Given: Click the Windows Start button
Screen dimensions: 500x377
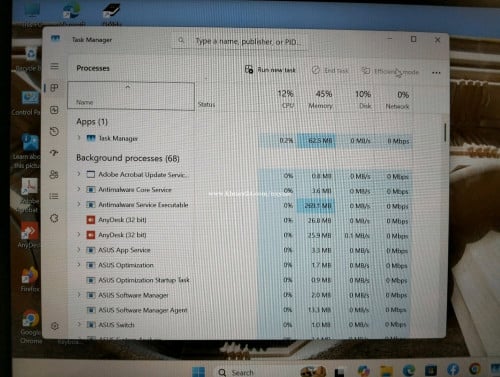Looking at the screenshot, I should click(199, 371).
